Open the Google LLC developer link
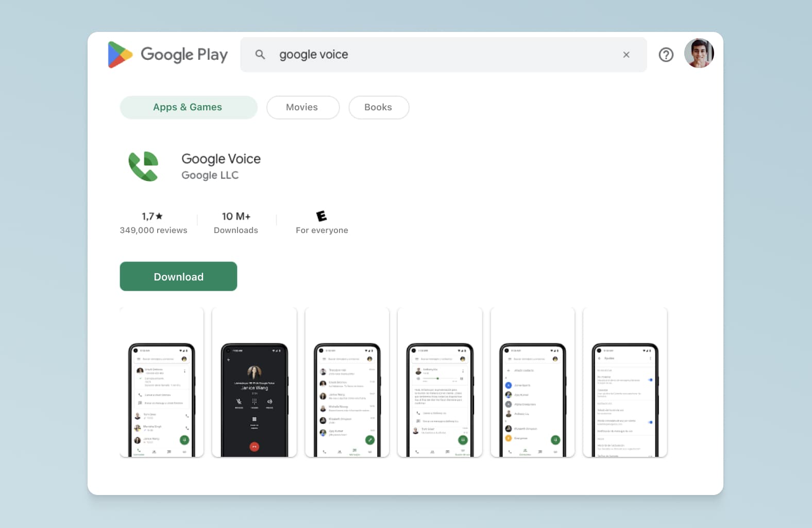Image resolution: width=812 pixels, height=528 pixels. 210,175
